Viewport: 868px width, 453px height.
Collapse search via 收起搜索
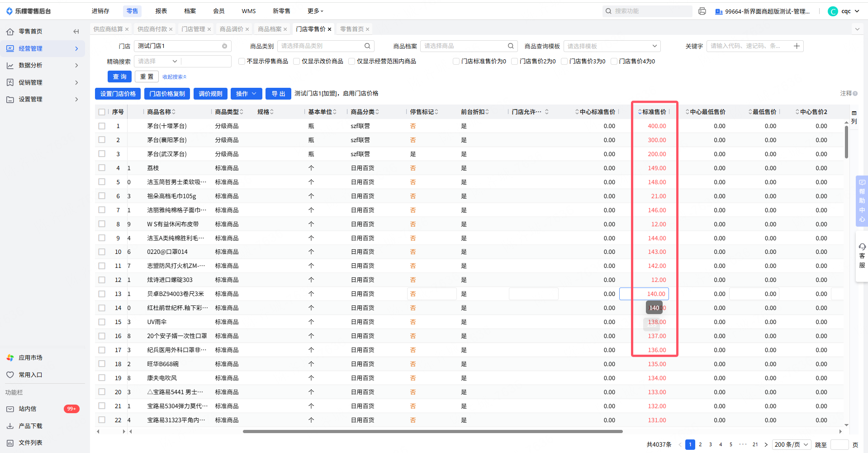175,77
